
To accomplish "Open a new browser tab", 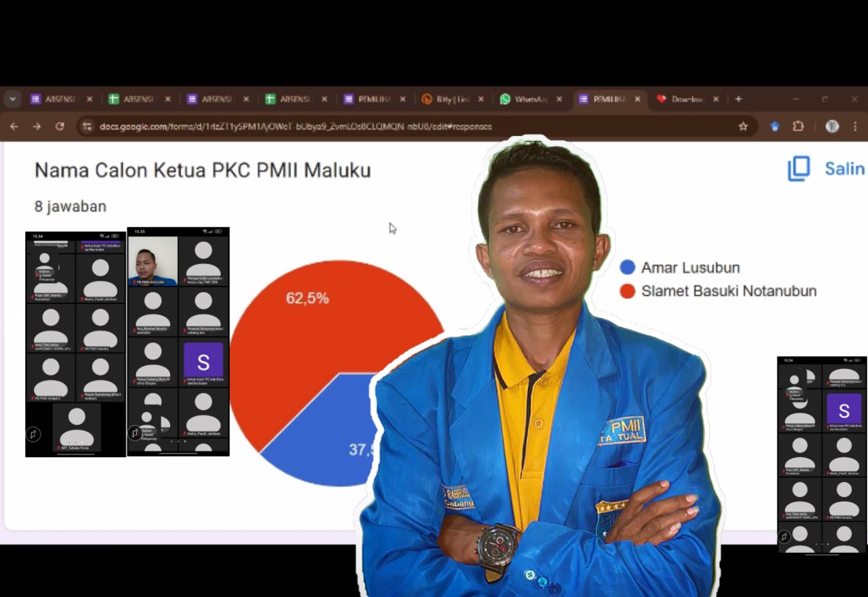I will pos(739,99).
